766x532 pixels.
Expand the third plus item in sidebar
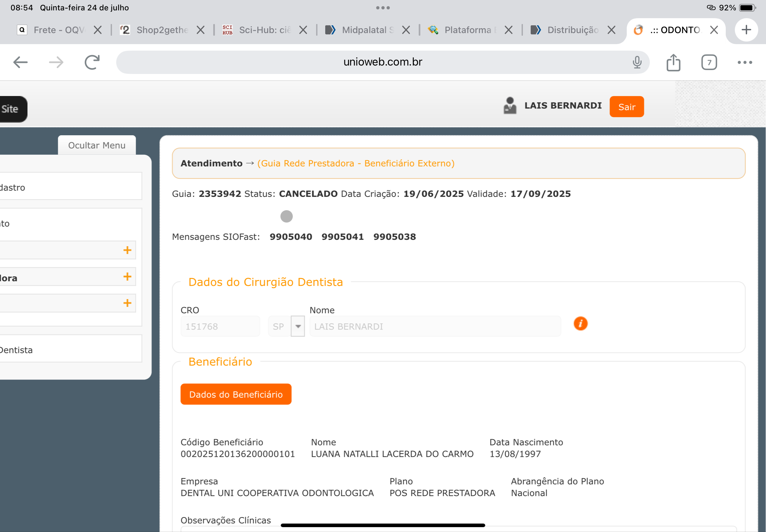[x=127, y=303]
